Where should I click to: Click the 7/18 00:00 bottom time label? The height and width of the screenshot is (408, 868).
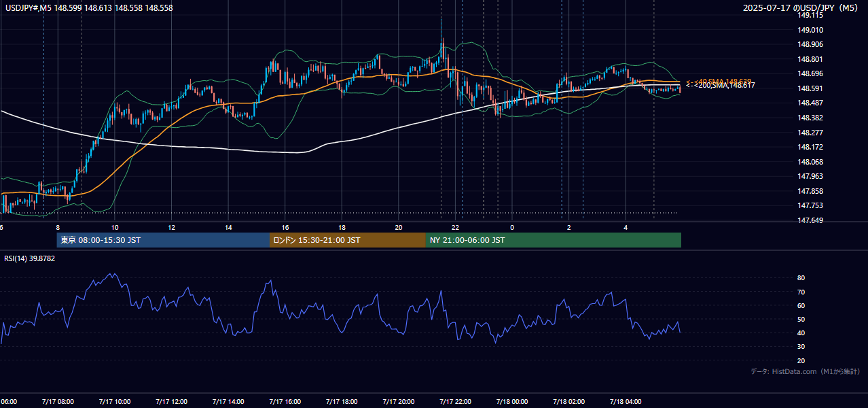pos(511,402)
